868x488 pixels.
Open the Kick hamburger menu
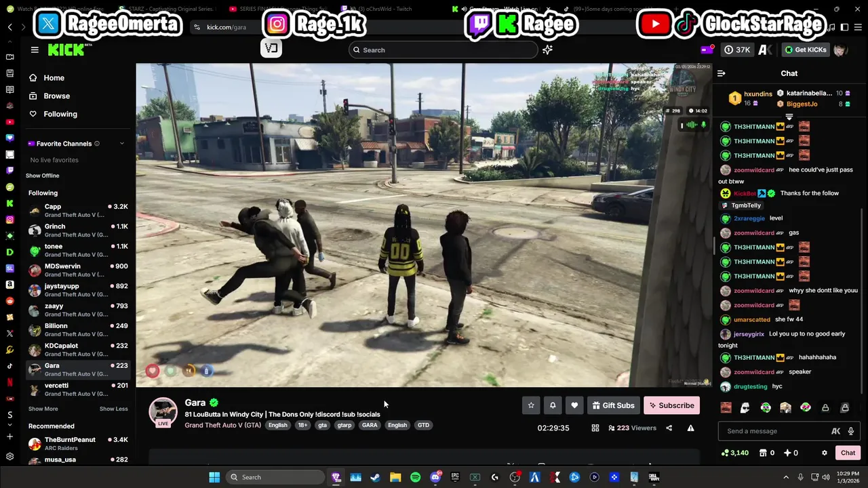click(x=35, y=49)
